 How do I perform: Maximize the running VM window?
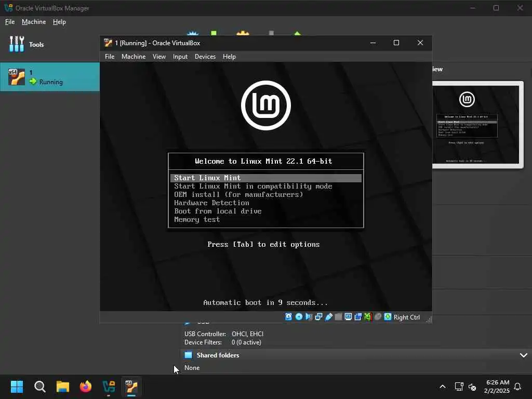tap(396, 43)
